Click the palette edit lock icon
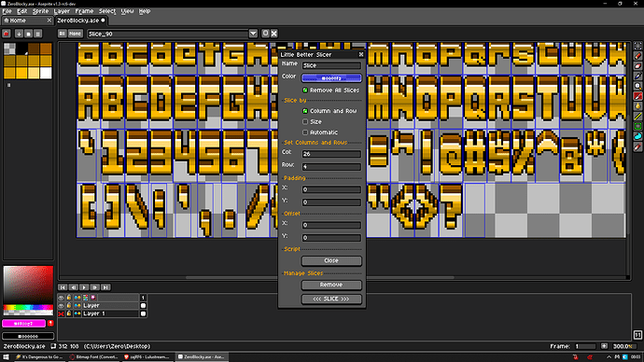The image size is (644, 362). pos(7,34)
